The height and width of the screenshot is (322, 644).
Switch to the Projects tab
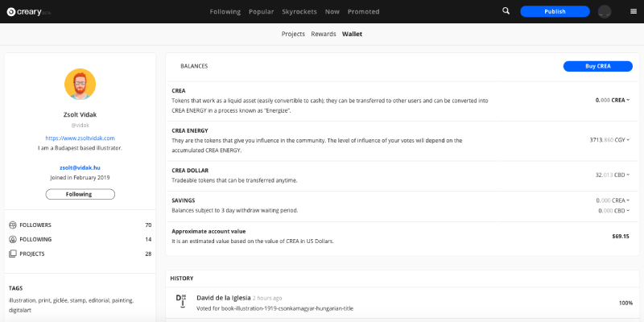point(293,35)
